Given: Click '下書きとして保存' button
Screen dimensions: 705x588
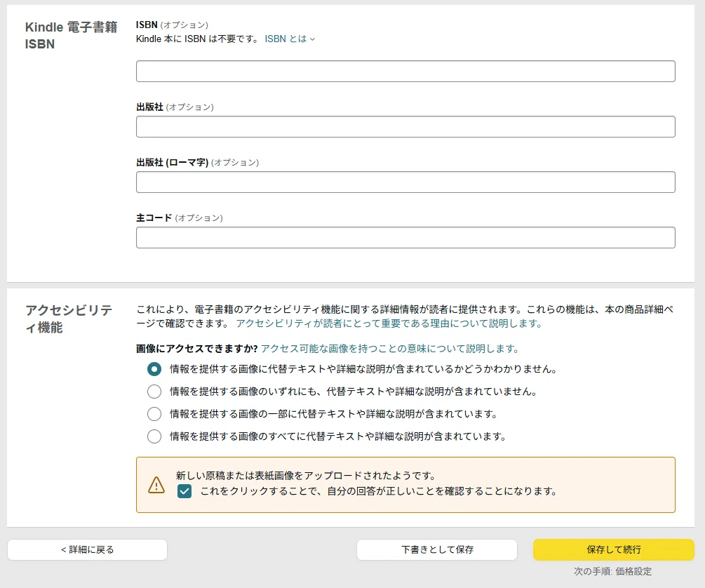Looking at the screenshot, I should coord(437,550).
